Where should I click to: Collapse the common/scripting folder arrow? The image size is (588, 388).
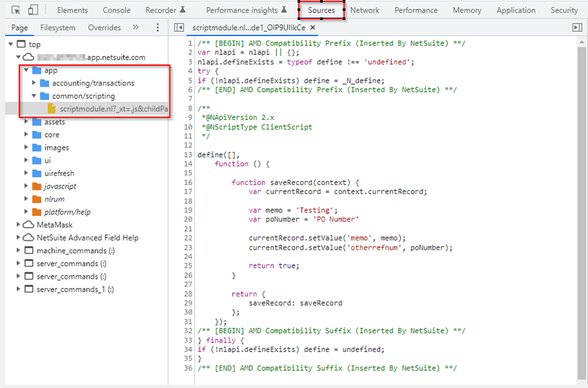tap(34, 96)
